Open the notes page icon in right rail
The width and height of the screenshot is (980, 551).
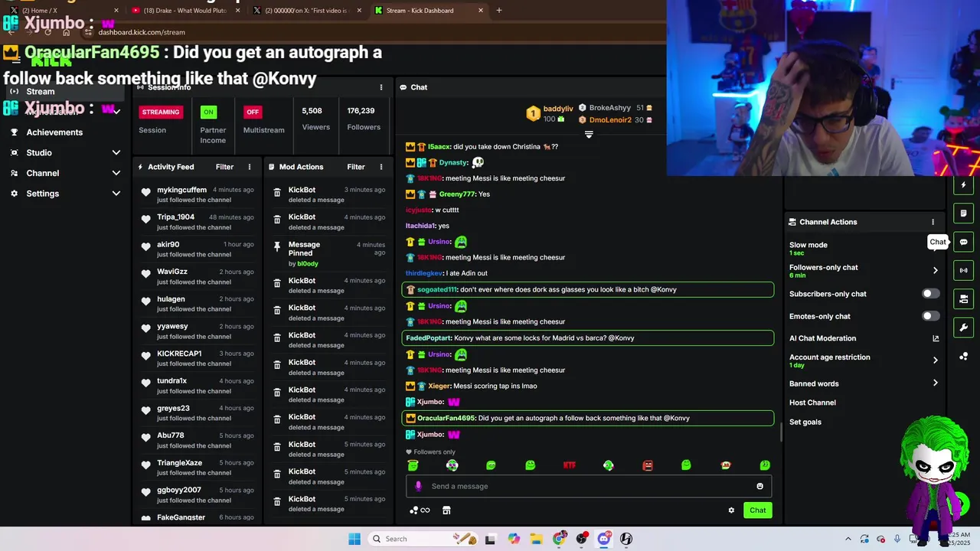964,214
